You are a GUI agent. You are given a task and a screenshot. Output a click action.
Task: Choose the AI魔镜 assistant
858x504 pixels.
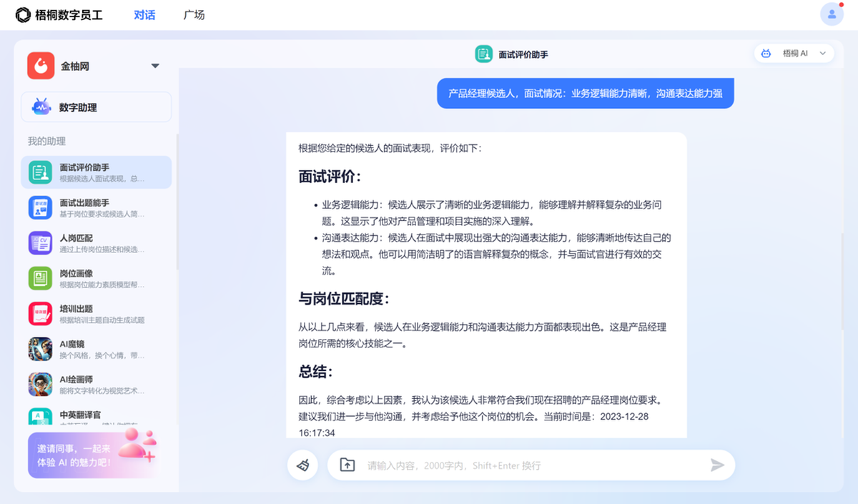point(40,349)
